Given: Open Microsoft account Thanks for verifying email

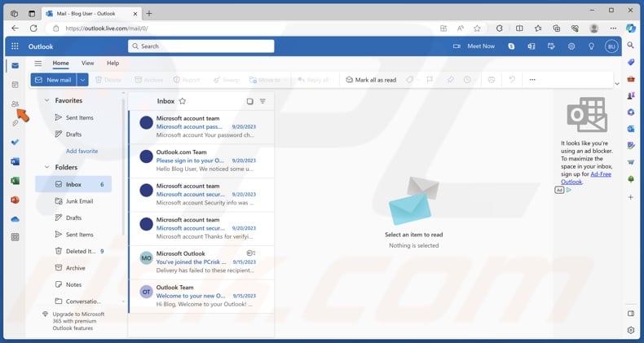Looking at the screenshot, I should click(x=201, y=228).
